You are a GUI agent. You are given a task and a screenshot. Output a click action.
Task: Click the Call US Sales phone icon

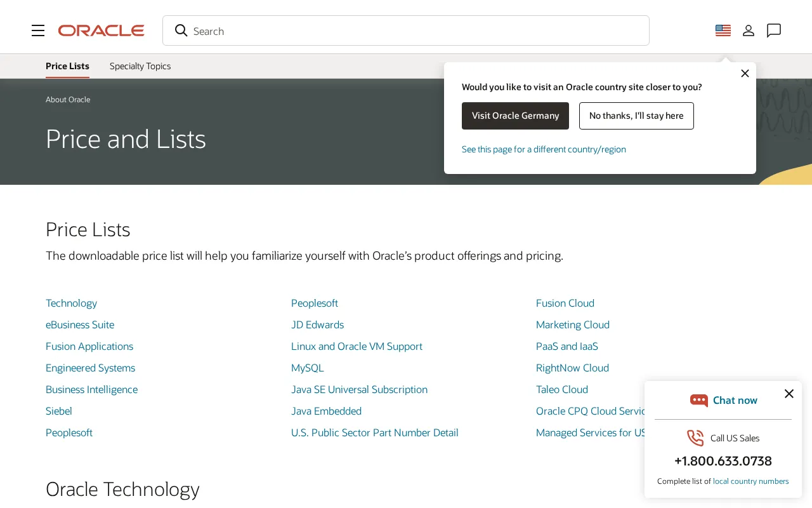695,438
